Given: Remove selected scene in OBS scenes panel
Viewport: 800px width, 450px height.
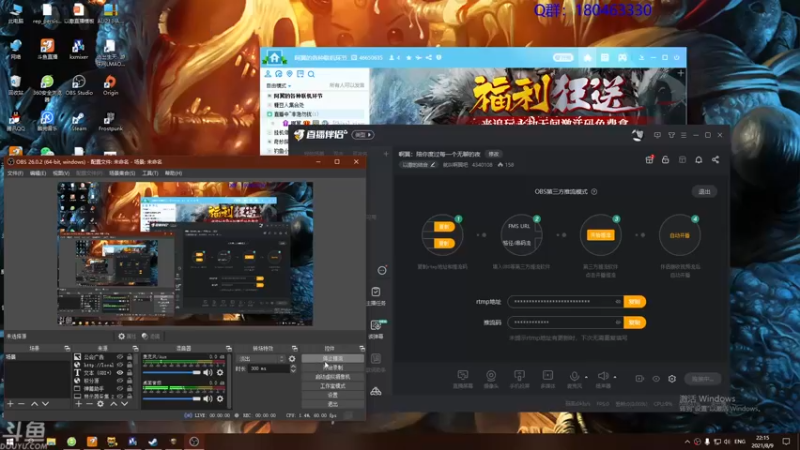Looking at the screenshot, I should point(21,404).
